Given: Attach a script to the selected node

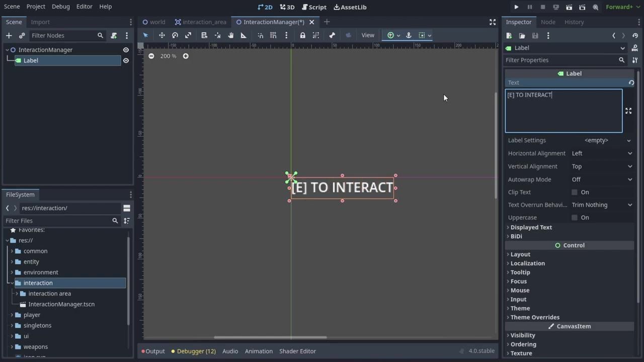Looking at the screenshot, I should (x=114, y=36).
